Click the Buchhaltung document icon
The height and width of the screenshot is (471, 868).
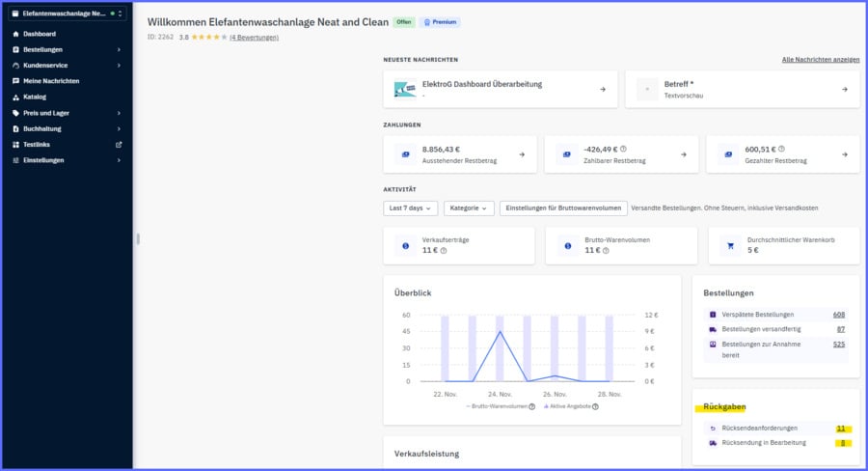pos(15,128)
